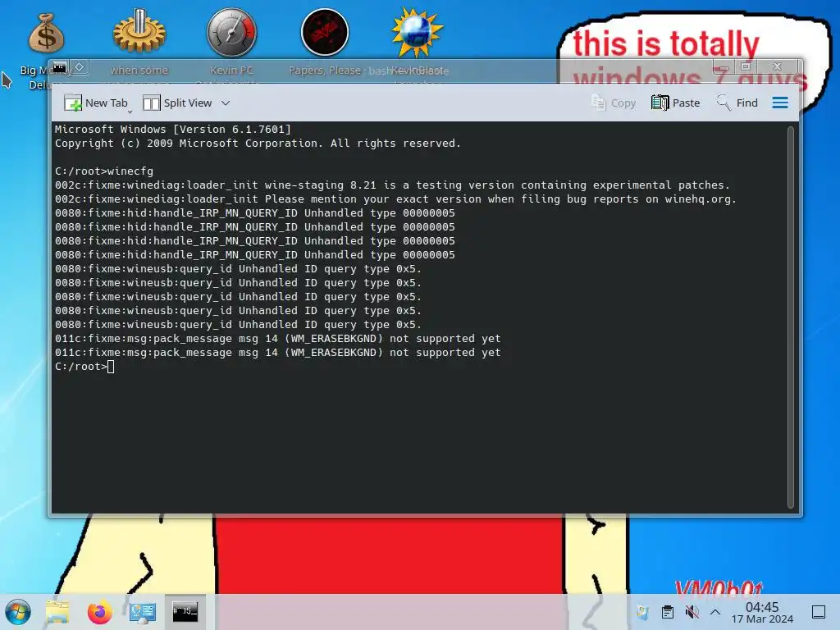The width and height of the screenshot is (840, 630).
Task: Open a New Tab in the terminal
Action: (96, 103)
